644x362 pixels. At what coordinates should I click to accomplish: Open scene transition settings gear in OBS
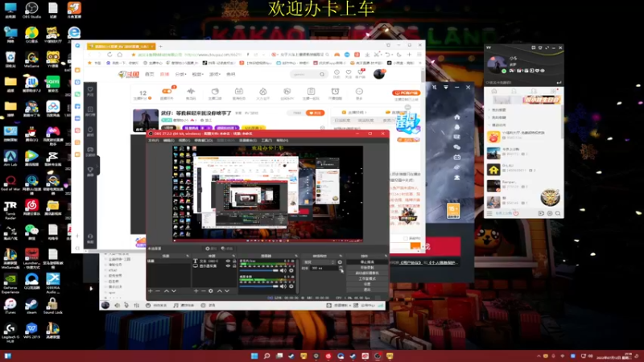click(x=340, y=262)
